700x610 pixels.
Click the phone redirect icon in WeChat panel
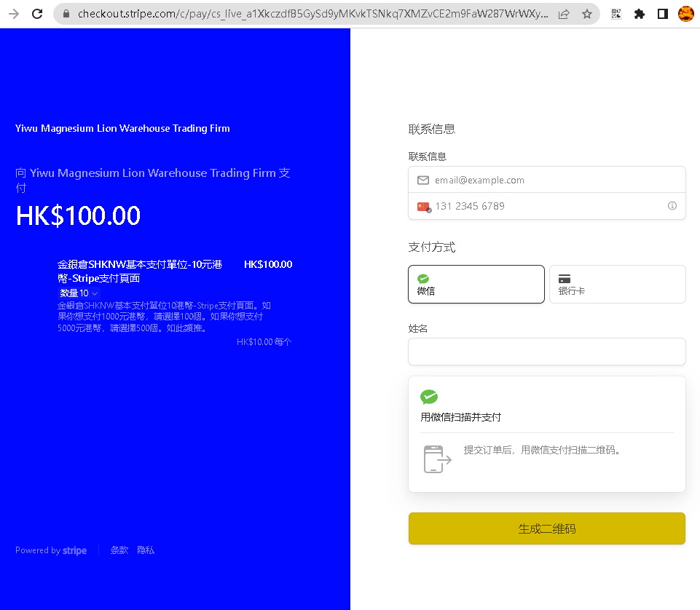437,459
